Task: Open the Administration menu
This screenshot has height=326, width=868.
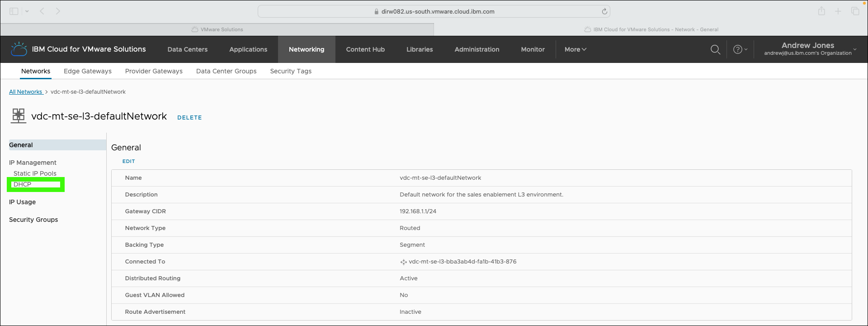Action: point(477,49)
